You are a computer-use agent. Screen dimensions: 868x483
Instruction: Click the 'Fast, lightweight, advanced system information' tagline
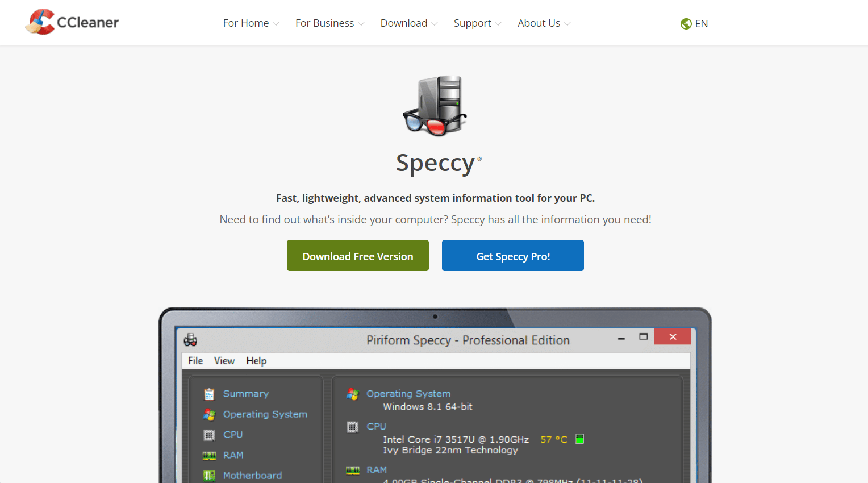coord(436,198)
